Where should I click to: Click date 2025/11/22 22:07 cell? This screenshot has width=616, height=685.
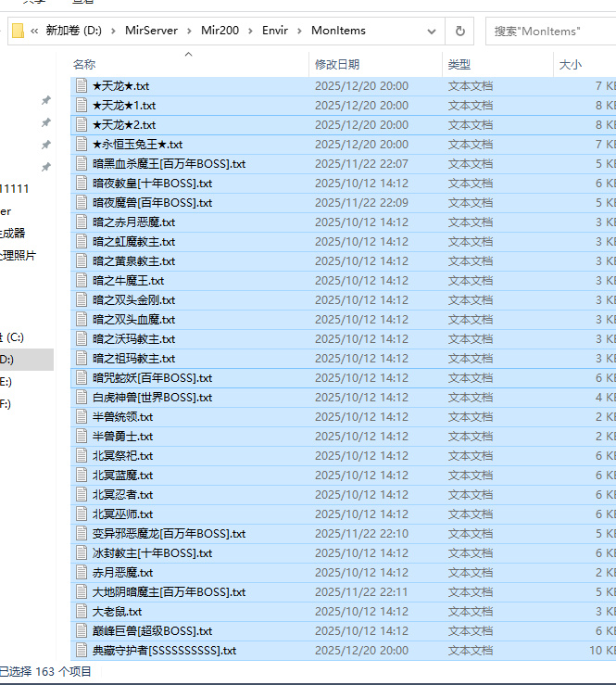point(361,164)
